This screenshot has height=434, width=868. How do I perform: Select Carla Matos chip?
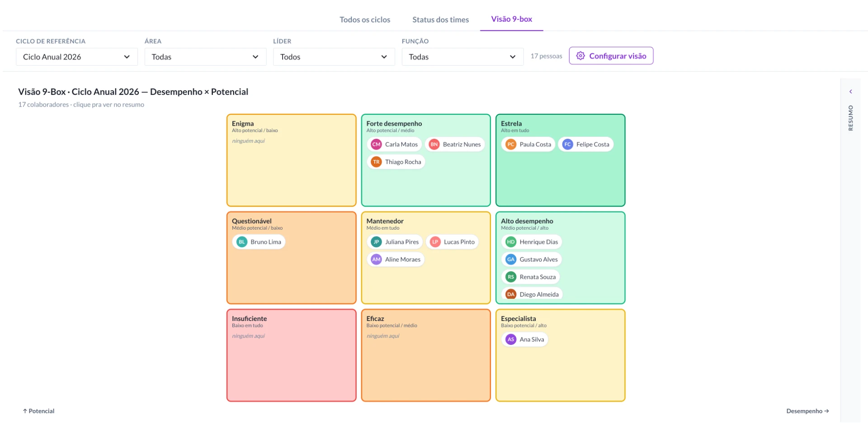(x=395, y=144)
